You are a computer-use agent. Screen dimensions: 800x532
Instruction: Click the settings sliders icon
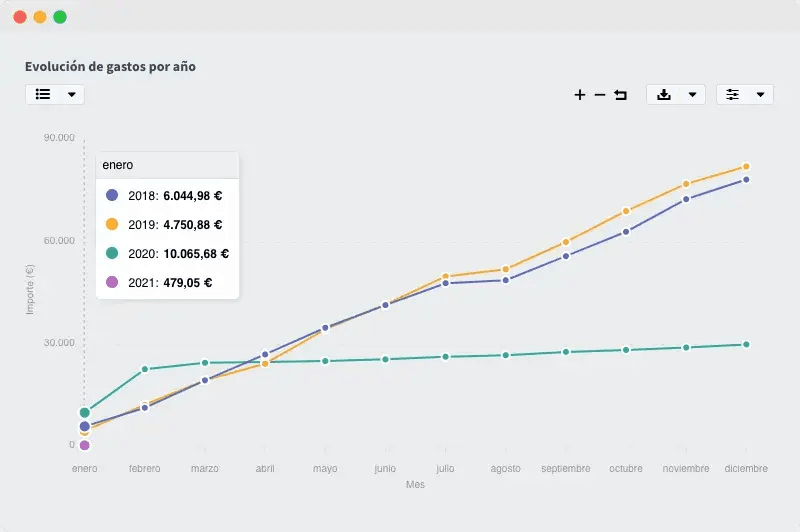(733, 94)
